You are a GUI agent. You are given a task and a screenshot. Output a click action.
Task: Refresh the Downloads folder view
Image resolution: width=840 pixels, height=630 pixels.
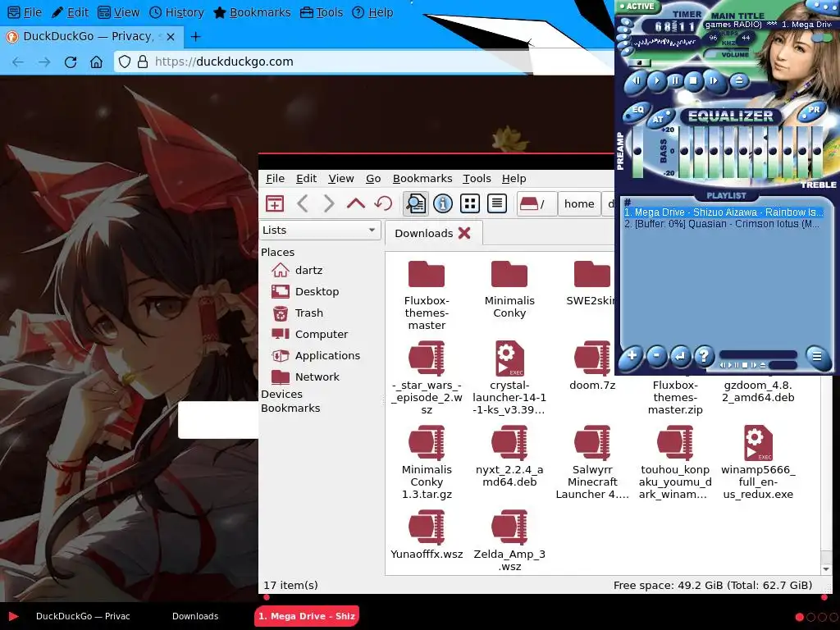pos(384,203)
